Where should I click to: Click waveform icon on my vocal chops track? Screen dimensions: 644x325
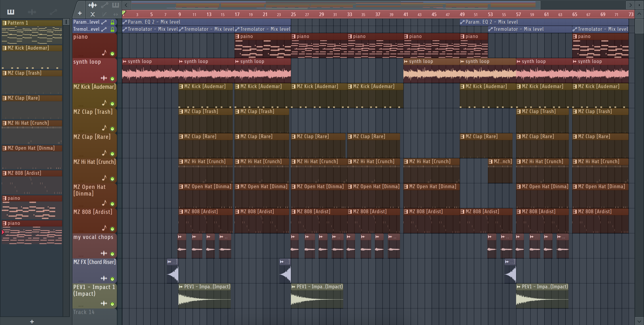(x=104, y=253)
